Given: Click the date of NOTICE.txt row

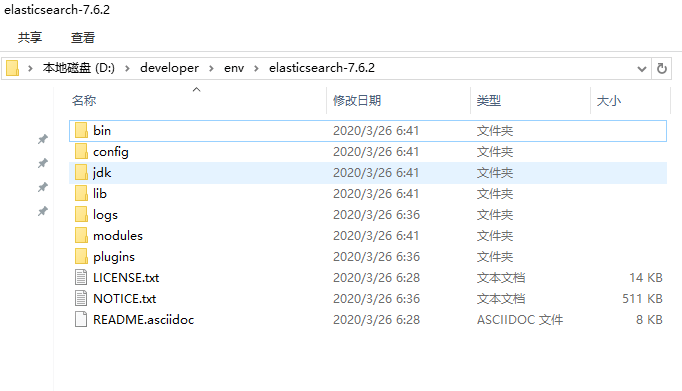Looking at the screenshot, I should tap(377, 298).
